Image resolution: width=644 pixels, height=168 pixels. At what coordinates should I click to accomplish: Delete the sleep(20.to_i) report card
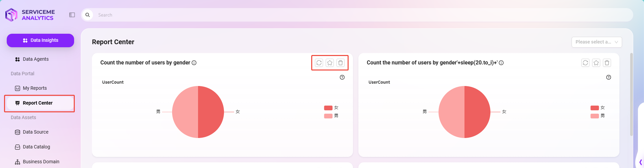click(x=607, y=63)
